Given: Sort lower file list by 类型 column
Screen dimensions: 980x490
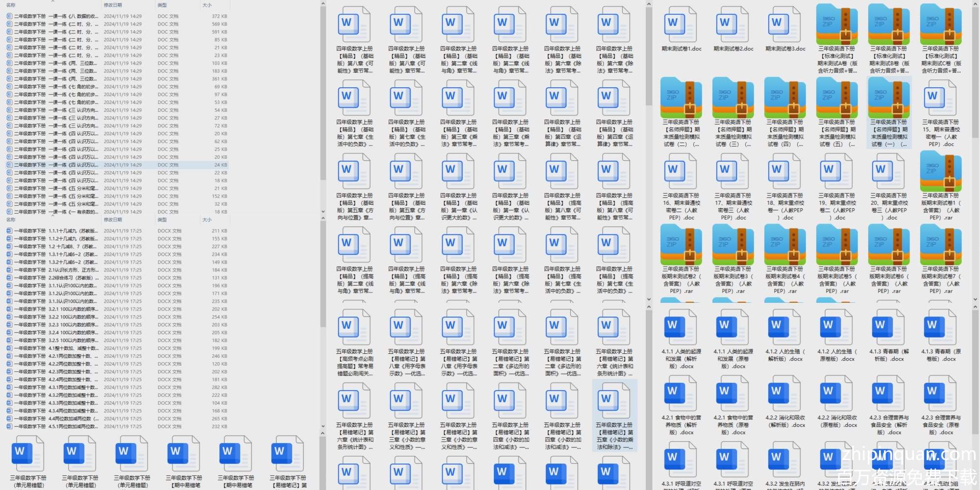Looking at the screenshot, I should click(x=162, y=220).
